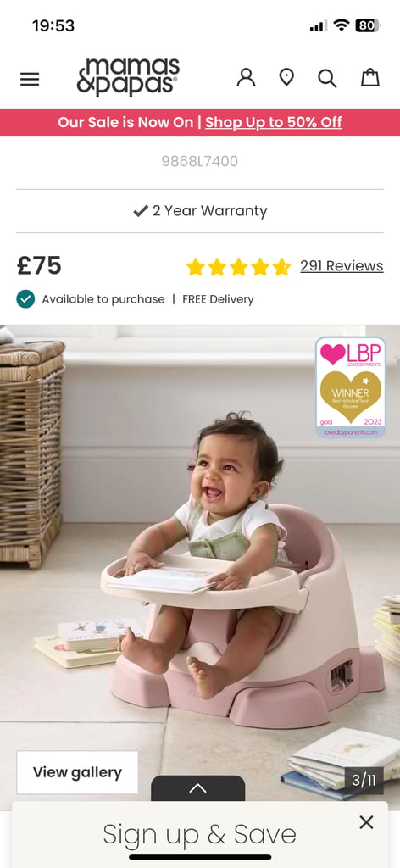
Task: Click the View gallery button
Action: 77,772
